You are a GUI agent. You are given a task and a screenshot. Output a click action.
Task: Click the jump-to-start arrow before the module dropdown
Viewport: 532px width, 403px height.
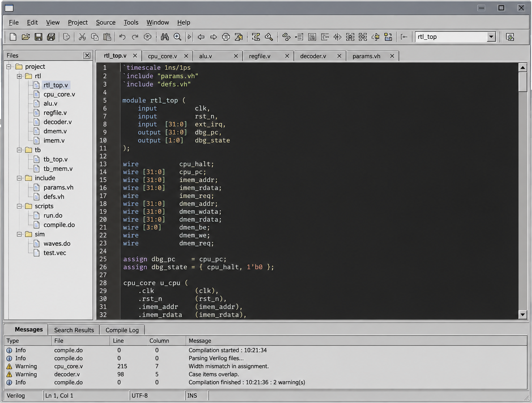click(404, 37)
